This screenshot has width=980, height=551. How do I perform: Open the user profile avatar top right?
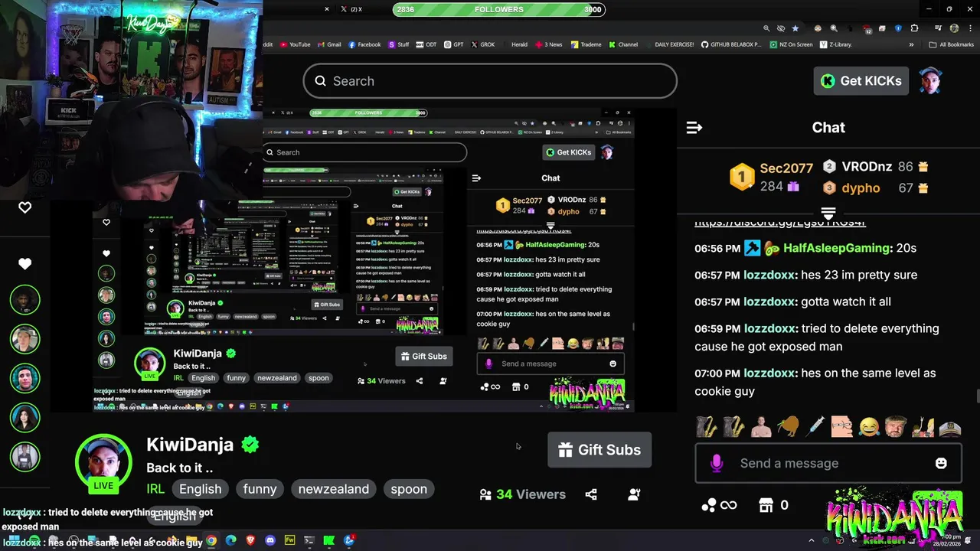point(930,80)
